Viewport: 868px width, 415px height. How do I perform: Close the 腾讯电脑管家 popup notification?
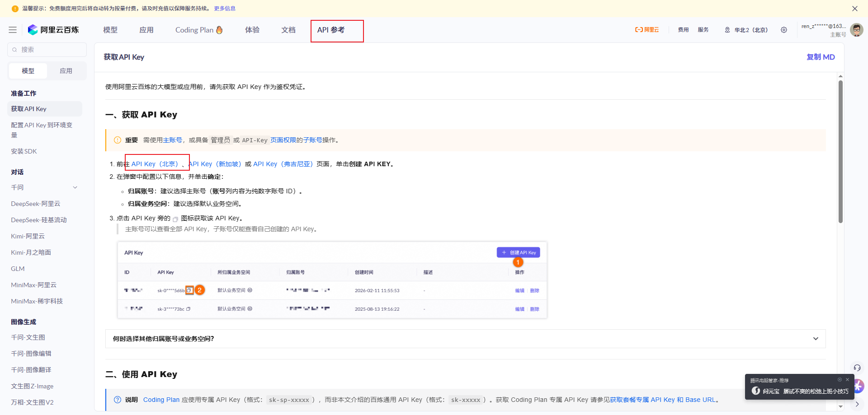click(x=848, y=380)
